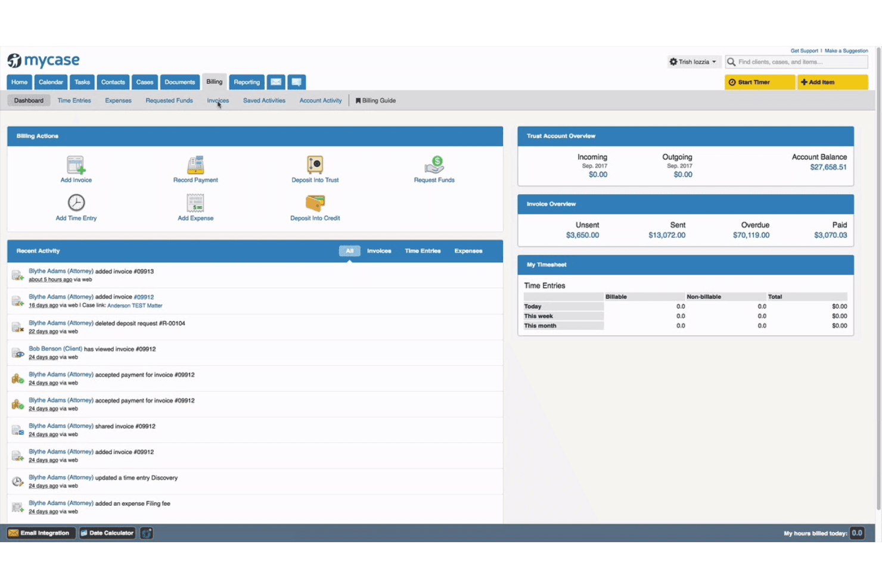This screenshot has height=588, width=882.
Task: Click the Add Invoice icon
Action: click(76, 164)
